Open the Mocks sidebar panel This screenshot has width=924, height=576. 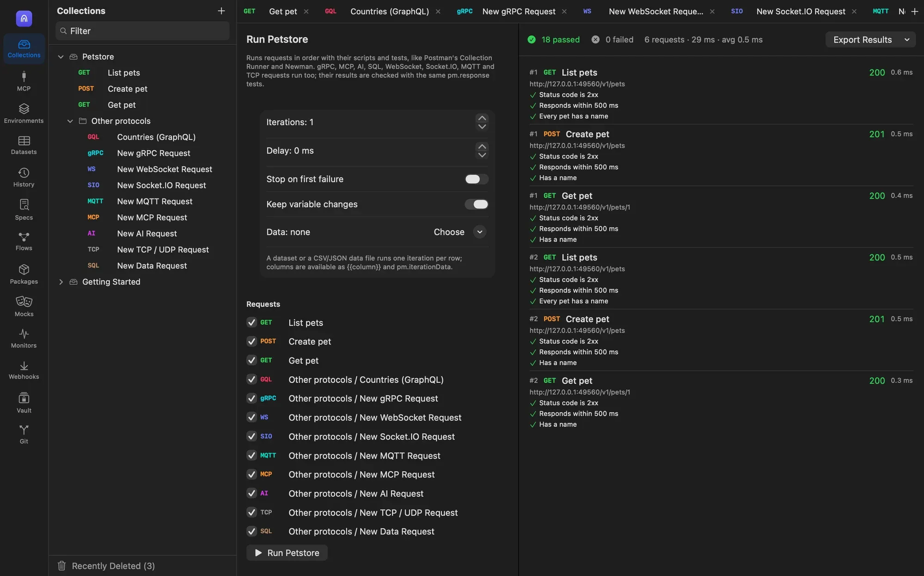point(24,306)
